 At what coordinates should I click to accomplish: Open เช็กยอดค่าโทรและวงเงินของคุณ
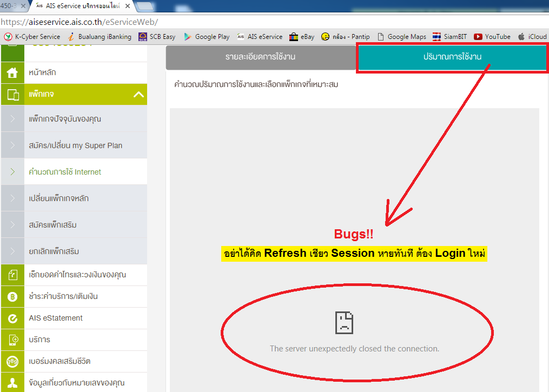pos(74,275)
